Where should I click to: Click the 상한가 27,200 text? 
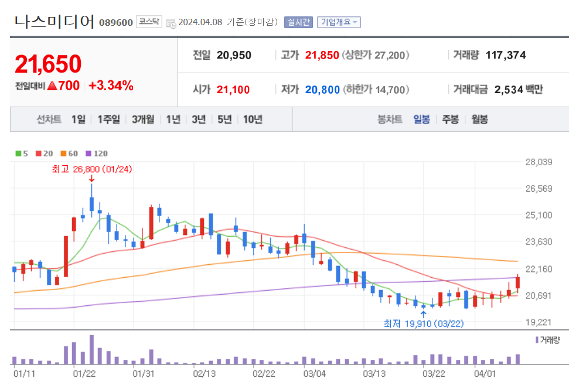point(376,55)
